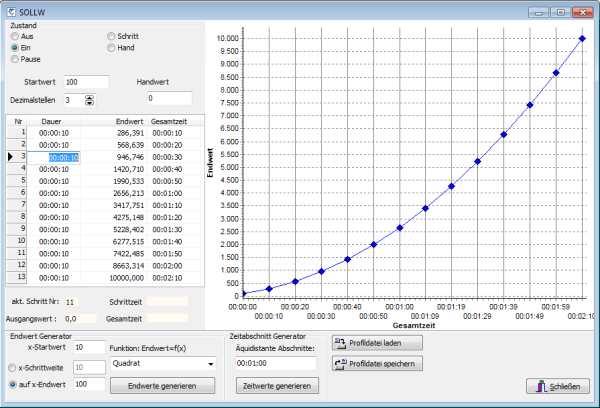600x408 pixels.
Task: Click Endwert cell 10000,000
Action: [x=114, y=278]
